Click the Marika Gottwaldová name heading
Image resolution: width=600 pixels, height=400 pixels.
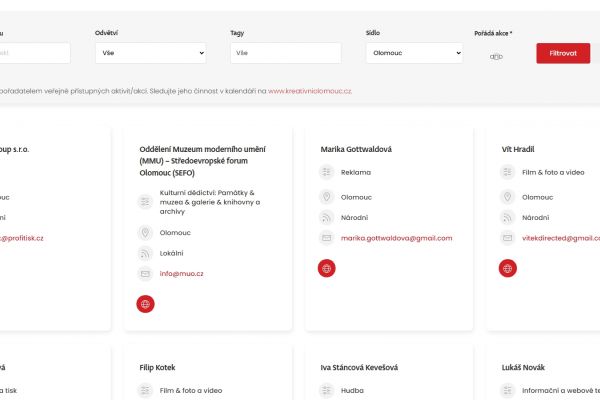356,149
